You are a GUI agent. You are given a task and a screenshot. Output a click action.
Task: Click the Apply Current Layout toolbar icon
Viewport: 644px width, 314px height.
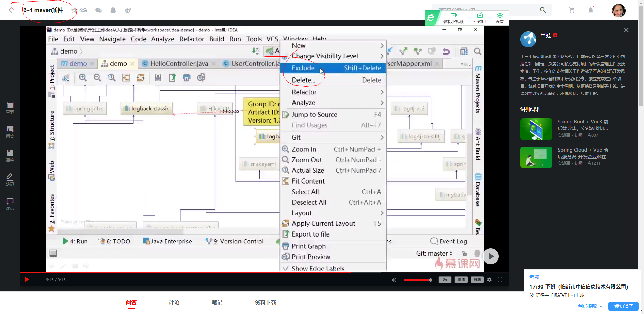coord(141,77)
